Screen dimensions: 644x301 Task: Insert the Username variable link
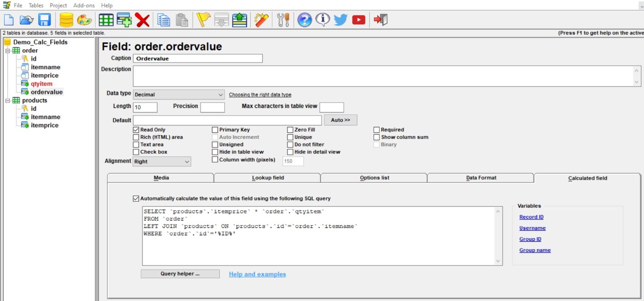[x=532, y=228]
